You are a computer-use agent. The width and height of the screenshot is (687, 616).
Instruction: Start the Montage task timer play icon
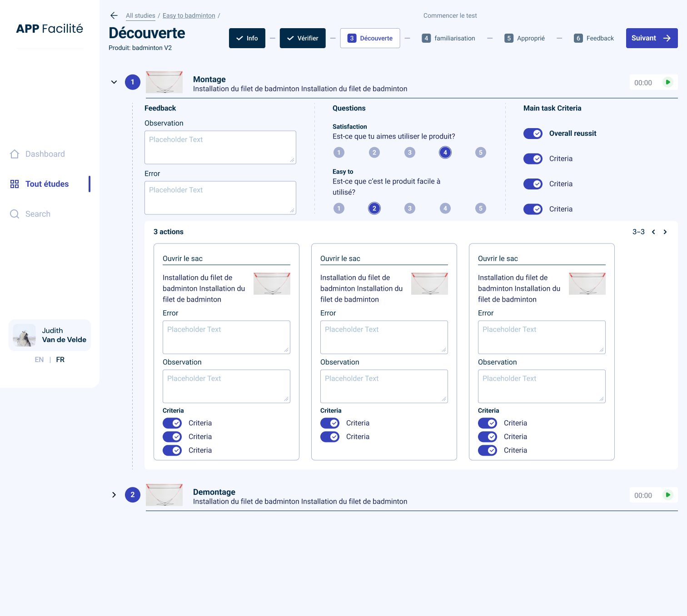click(667, 82)
